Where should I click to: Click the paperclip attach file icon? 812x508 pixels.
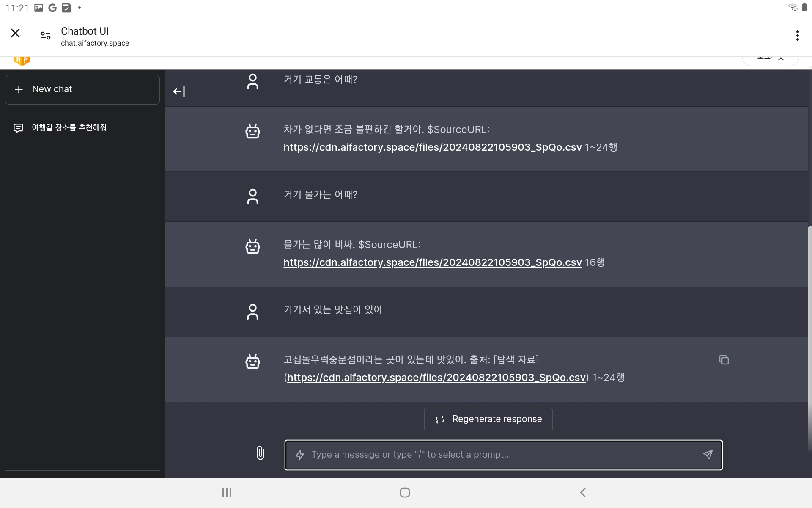(x=260, y=453)
